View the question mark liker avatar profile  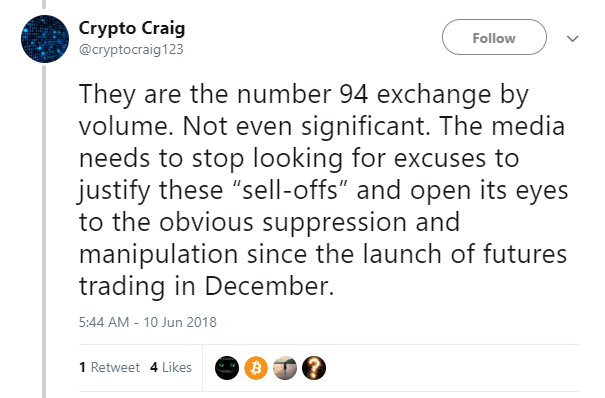tap(314, 368)
